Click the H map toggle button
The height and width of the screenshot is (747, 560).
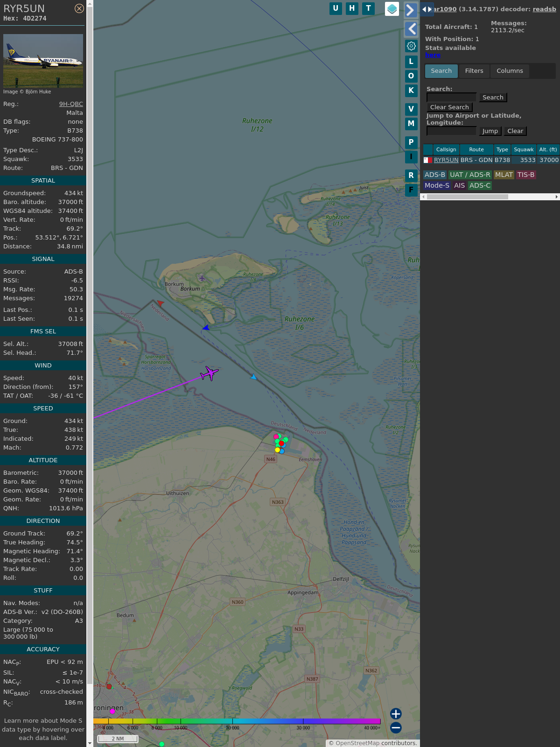352,8
